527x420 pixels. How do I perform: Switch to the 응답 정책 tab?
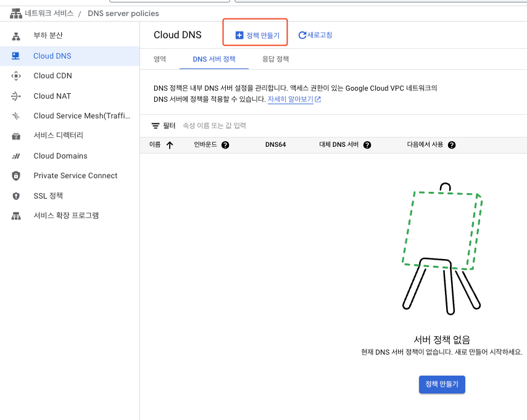tap(276, 59)
